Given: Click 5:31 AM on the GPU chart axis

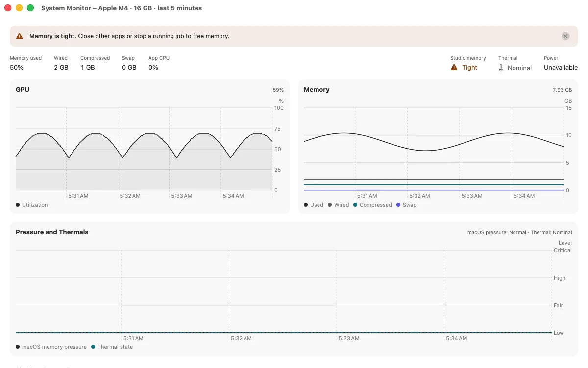Looking at the screenshot, I should (78, 196).
